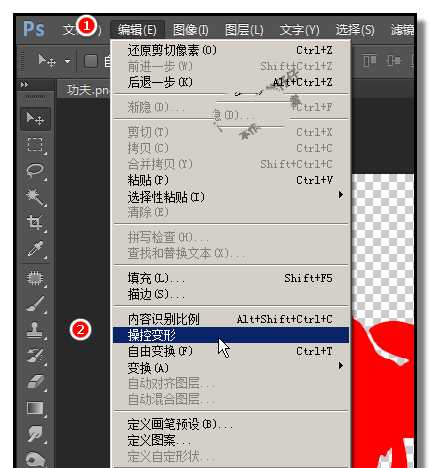Pick the Gradient tool
Viewport: 430px width, 468px height.
35,408
